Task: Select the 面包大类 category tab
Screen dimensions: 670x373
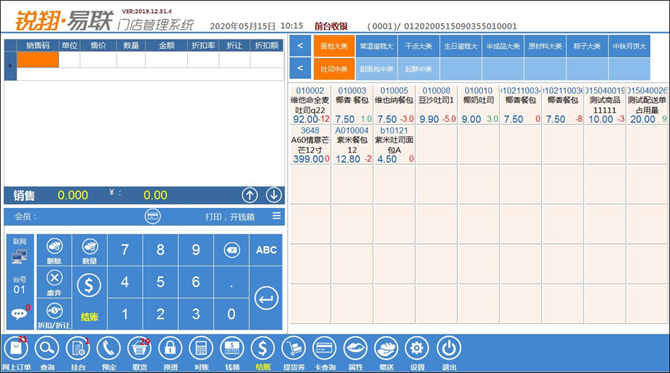Action: click(334, 46)
